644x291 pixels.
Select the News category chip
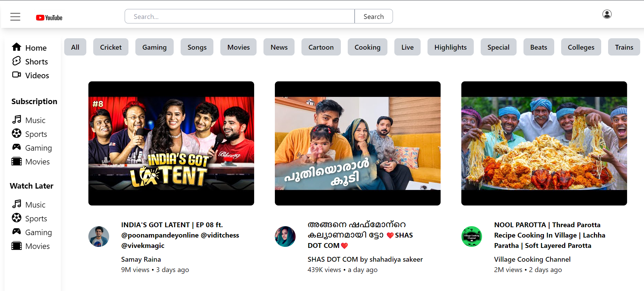(279, 47)
